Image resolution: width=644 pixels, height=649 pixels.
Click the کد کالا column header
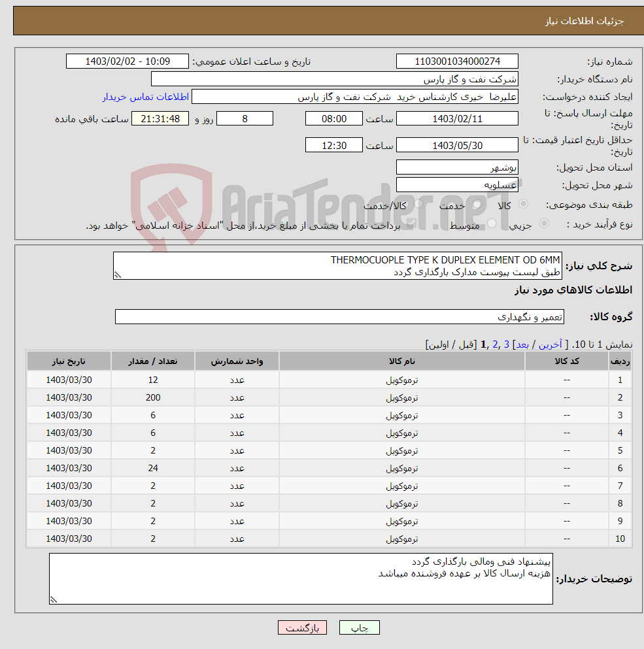click(567, 361)
